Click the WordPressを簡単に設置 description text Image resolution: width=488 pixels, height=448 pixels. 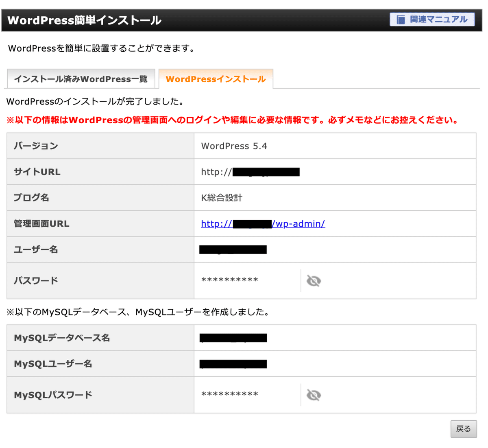click(102, 48)
